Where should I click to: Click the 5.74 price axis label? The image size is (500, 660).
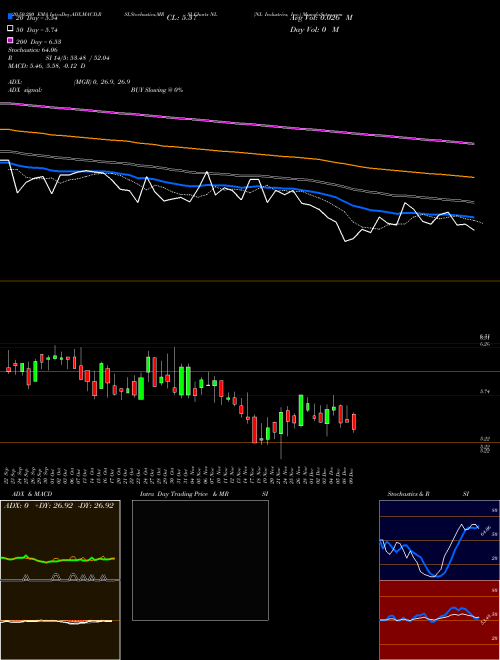coord(485,391)
